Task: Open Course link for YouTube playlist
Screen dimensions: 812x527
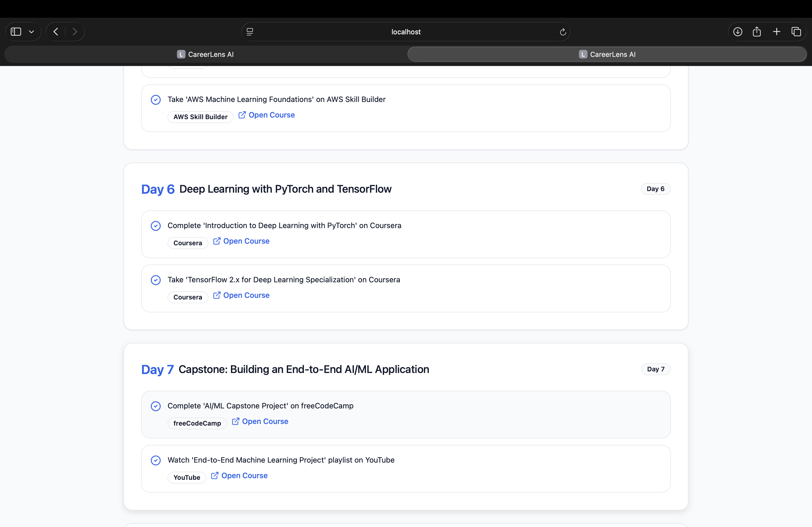Action: [239, 475]
